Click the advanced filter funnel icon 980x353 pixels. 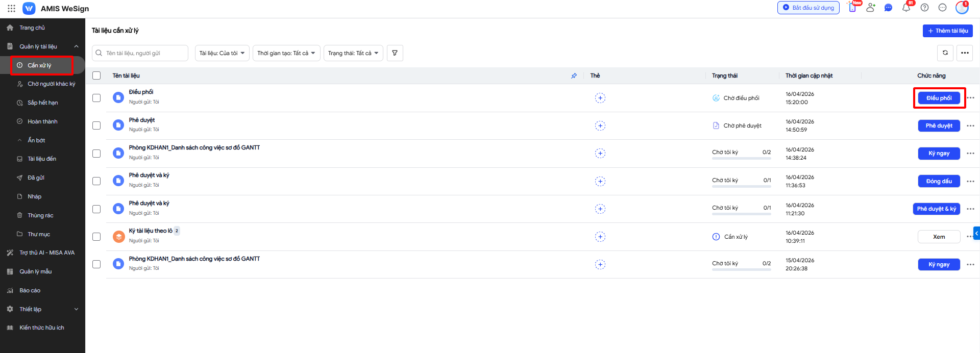coord(395,53)
